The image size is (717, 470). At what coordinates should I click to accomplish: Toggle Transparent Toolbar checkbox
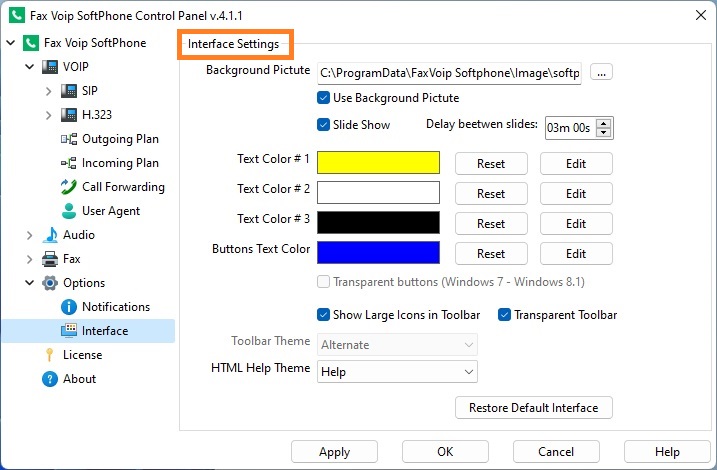504,315
